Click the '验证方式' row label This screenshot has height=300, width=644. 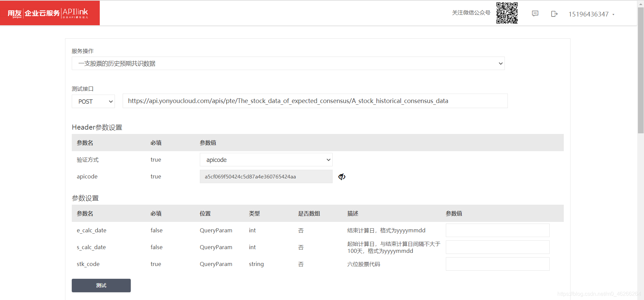(88, 160)
